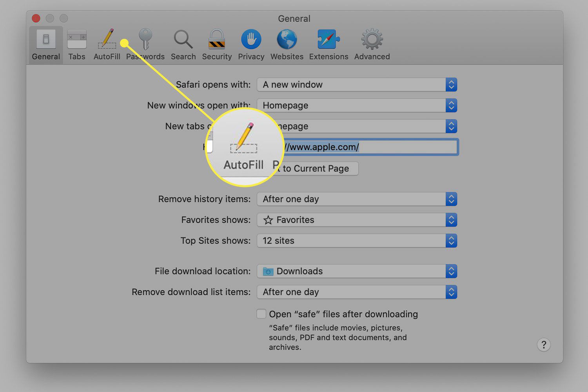Open the Privacy hand preferences pane

pos(251,45)
